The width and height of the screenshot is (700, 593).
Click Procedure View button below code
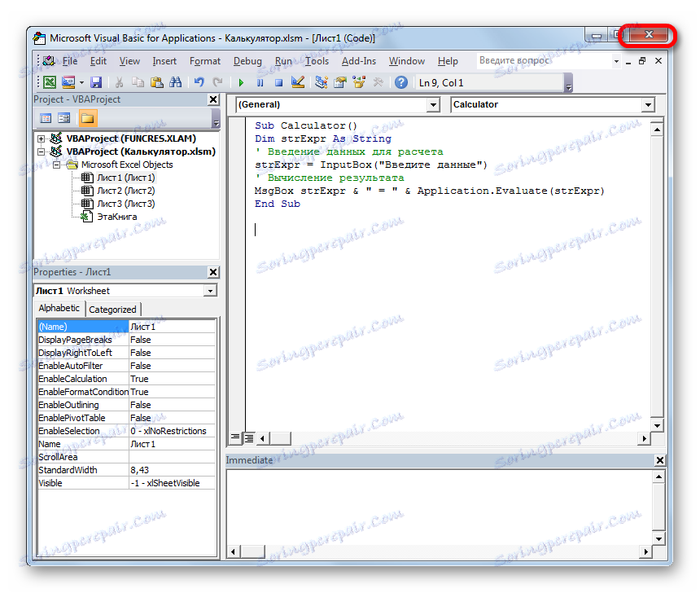pyautogui.click(x=235, y=438)
